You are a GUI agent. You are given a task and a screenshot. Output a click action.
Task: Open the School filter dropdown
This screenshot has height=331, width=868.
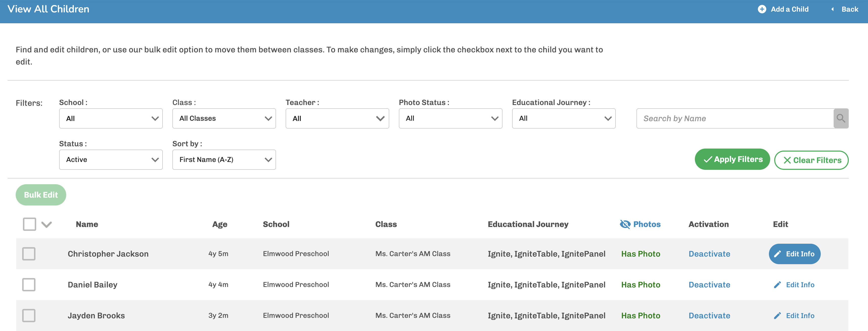pyautogui.click(x=111, y=118)
